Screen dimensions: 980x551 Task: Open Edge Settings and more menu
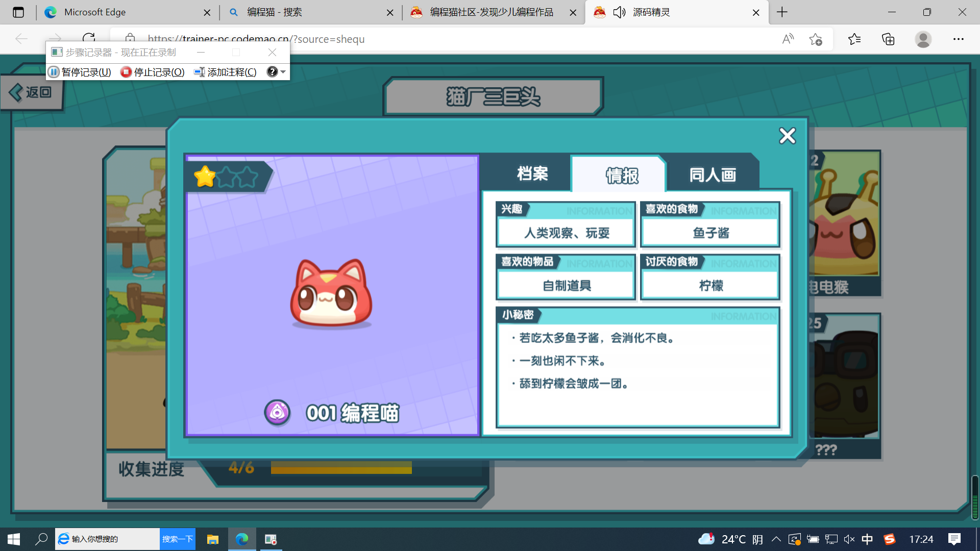click(x=959, y=39)
